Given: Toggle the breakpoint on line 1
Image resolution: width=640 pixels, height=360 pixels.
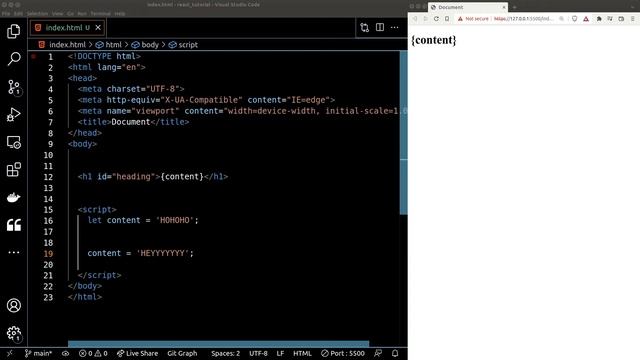Looking at the screenshot, I should 34,56.
